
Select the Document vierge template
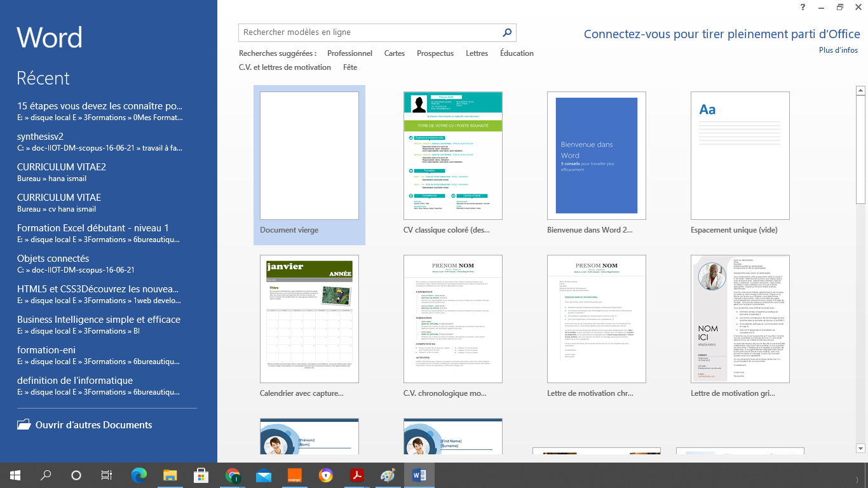[309, 165]
